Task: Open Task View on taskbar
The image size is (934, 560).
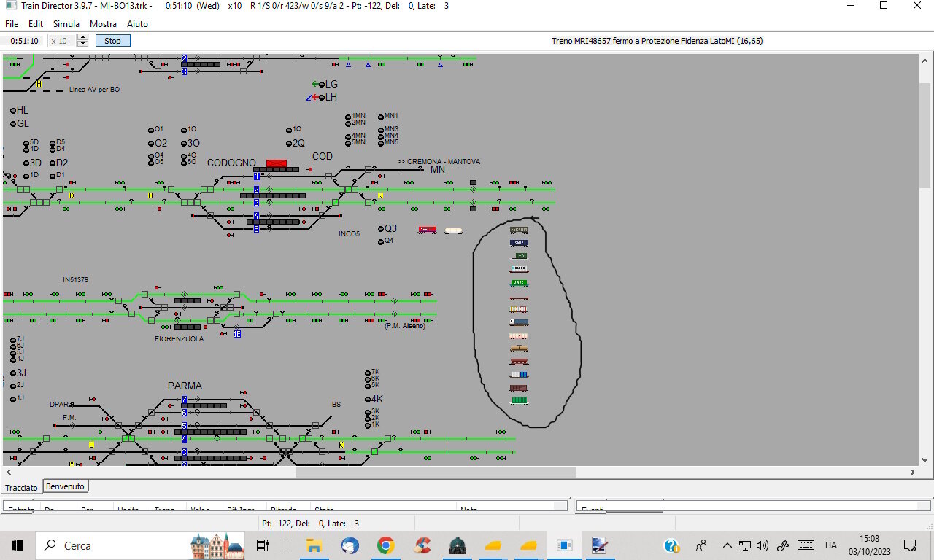Action: tap(263, 545)
